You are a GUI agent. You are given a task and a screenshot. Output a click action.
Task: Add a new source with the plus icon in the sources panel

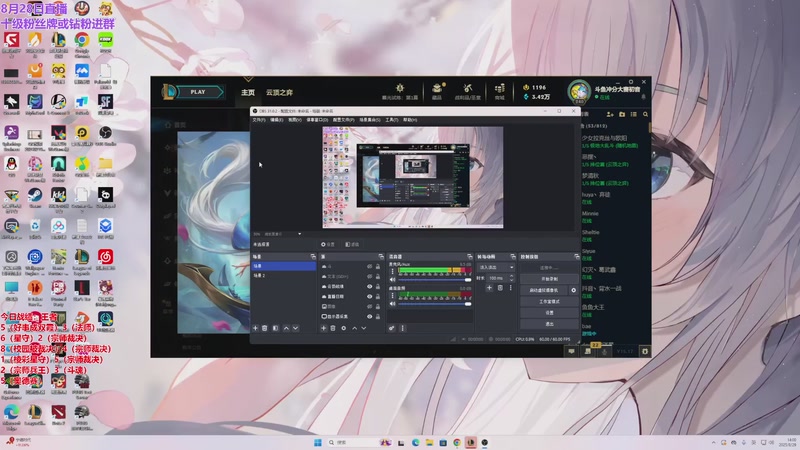323,328
